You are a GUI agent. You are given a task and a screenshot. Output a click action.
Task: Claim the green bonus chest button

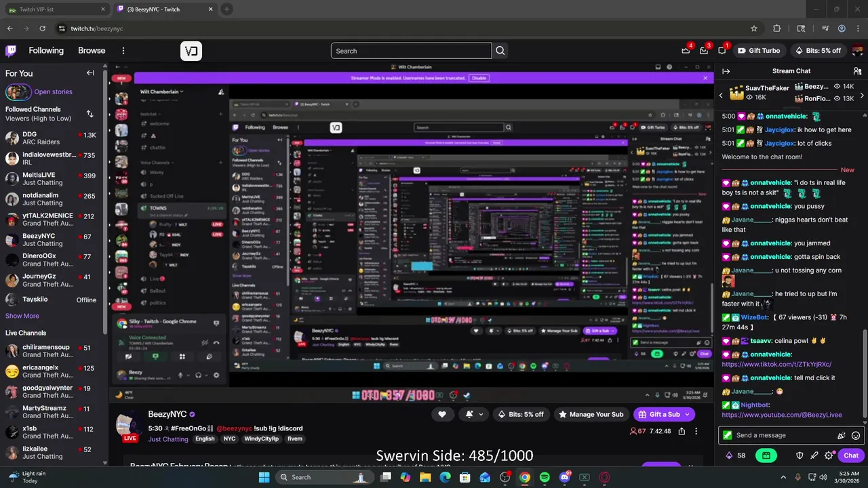pos(766,455)
